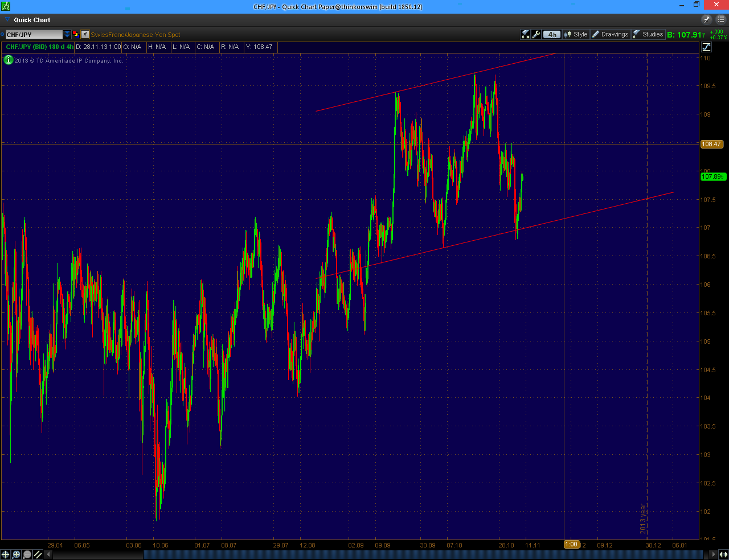Click the CHF/JPY symbol input field
Viewport: 729px width, 560px height.
34,35
